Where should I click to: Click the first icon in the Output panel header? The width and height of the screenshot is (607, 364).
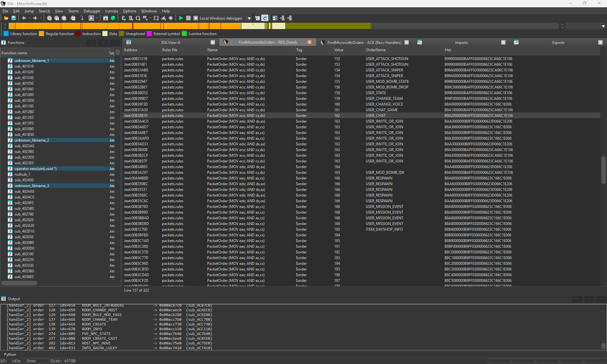tap(577, 299)
